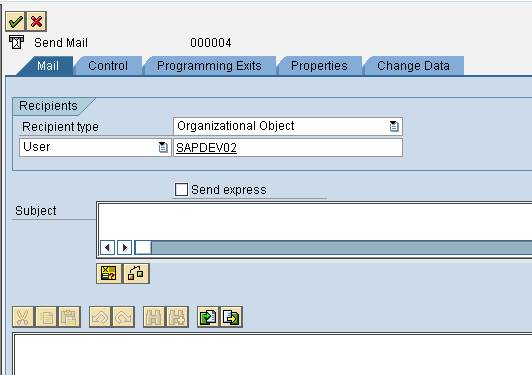532x375 pixels.
Task: Click the Find binoculars icon
Action: (x=154, y=317)
